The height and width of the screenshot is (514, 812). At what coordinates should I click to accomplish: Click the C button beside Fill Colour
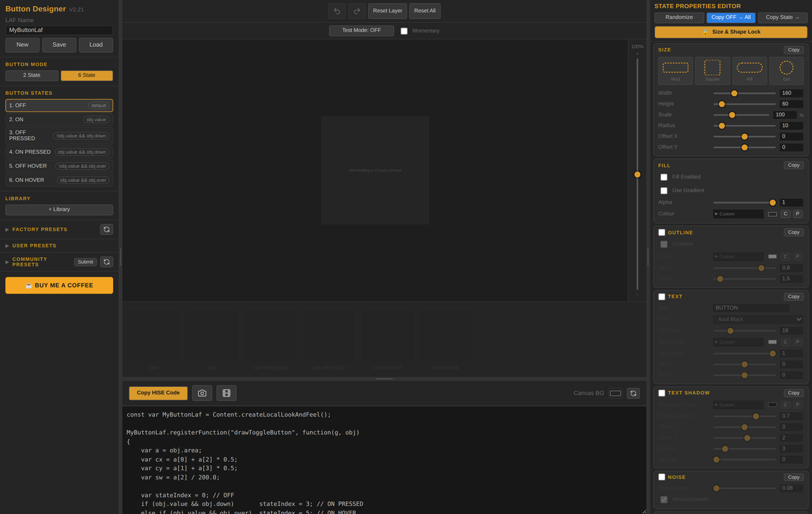pos(786,214)
